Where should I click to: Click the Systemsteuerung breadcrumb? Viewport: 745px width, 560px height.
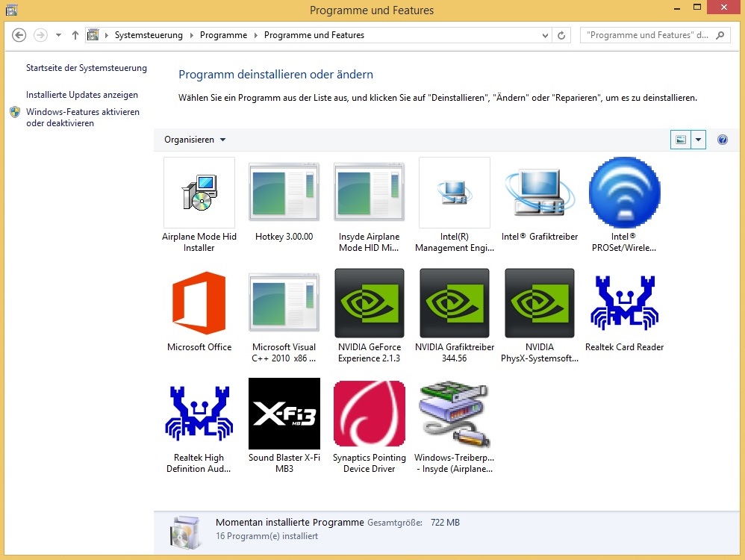coord(149,35)
